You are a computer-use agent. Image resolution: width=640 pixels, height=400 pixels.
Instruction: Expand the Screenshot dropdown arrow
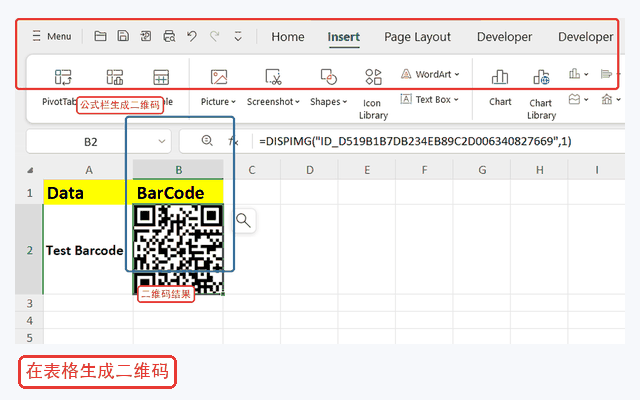tap(298, 102)
